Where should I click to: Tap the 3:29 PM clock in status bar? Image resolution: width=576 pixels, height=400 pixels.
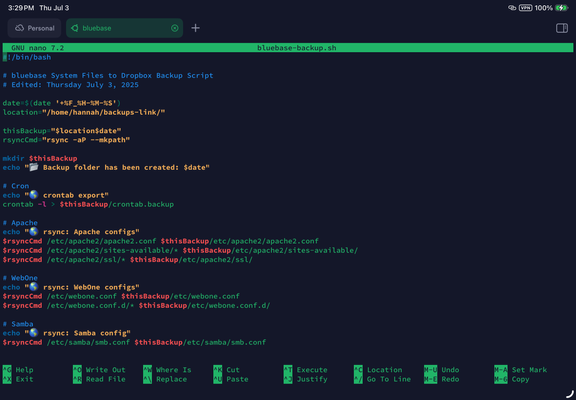(x=21, y=8)
